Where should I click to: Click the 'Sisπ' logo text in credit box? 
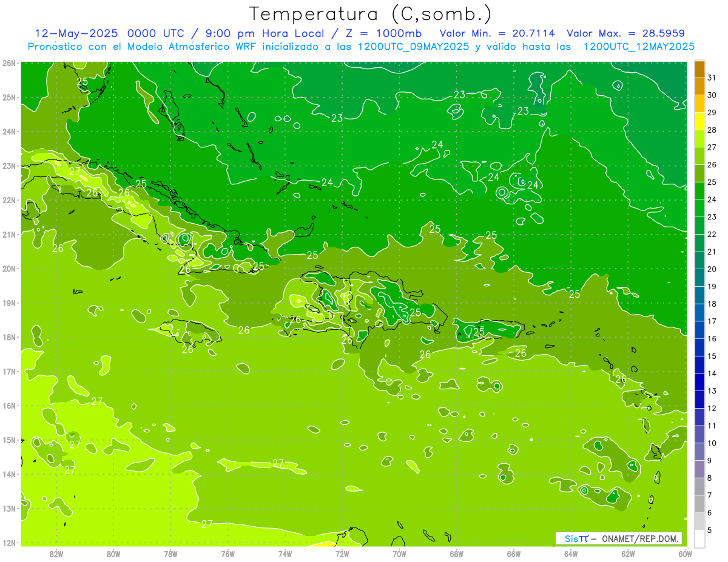click(x=576, y=538)
